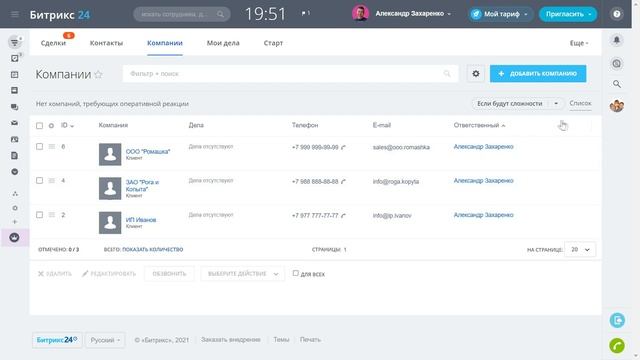Screen dimensions: 640x360
Task: Open row menu for ЗАО Рога и Копыта
Action: coord(52,180)
